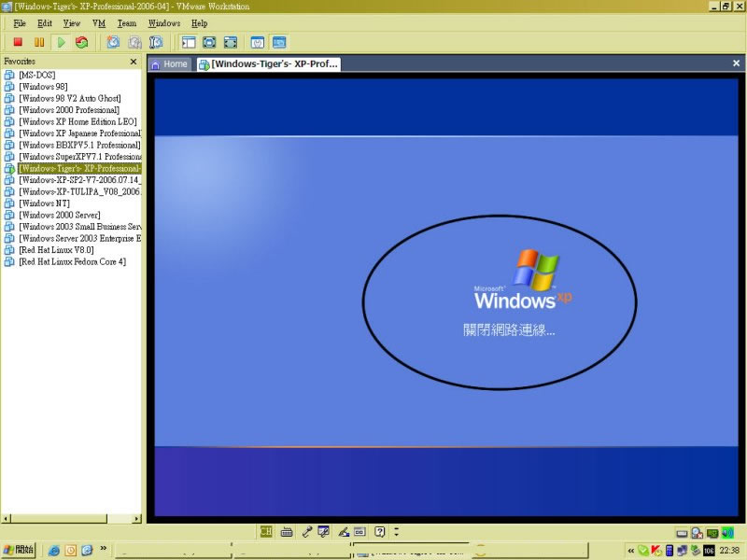The image size is (747, 560).
Task: Open the View menu
Action: [72, 23]
